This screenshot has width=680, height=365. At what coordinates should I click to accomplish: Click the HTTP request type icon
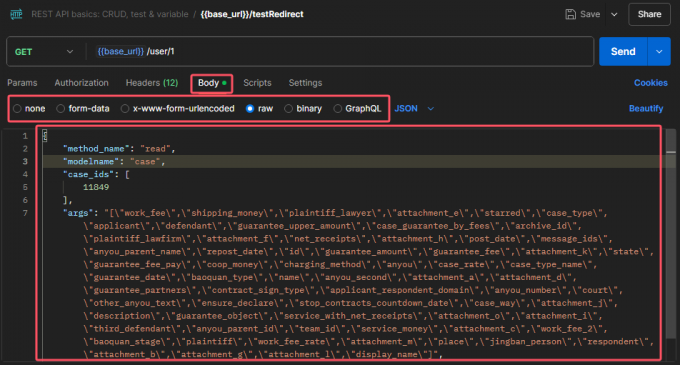point(16,14)
